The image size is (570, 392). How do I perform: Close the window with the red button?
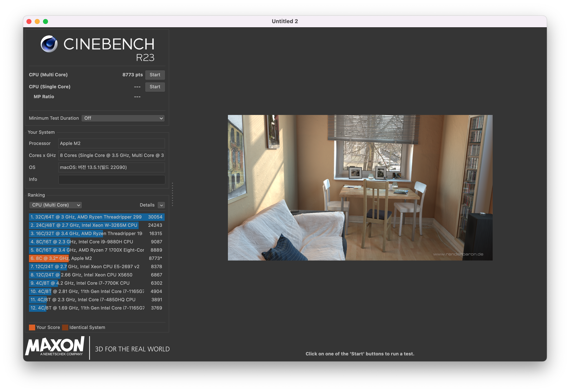[29, 21]
